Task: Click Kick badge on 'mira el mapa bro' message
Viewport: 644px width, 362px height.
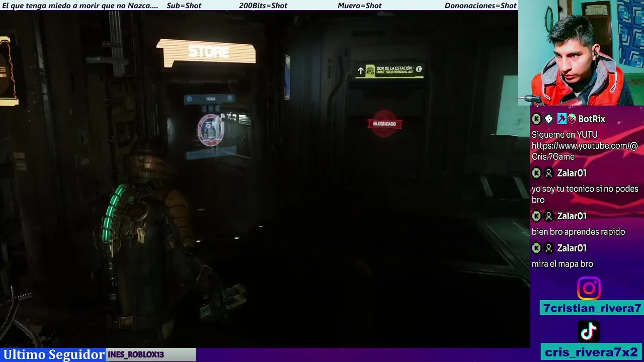Action: point(536,248)
